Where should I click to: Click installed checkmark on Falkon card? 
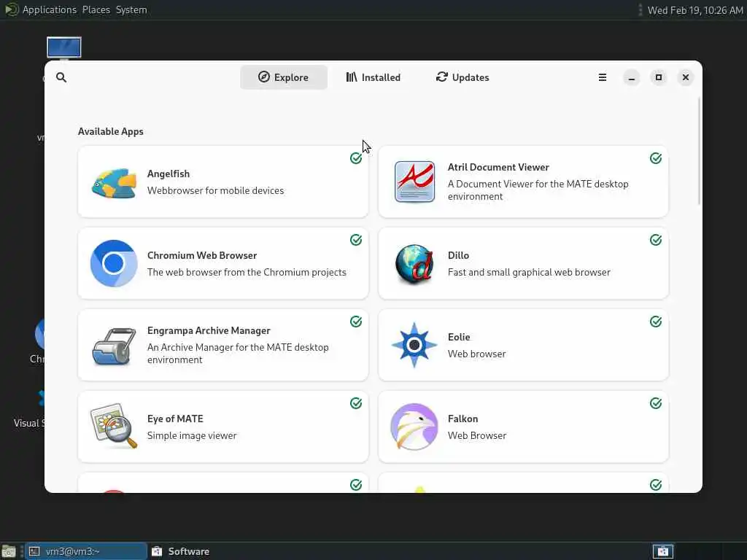[x=656, y=403]
